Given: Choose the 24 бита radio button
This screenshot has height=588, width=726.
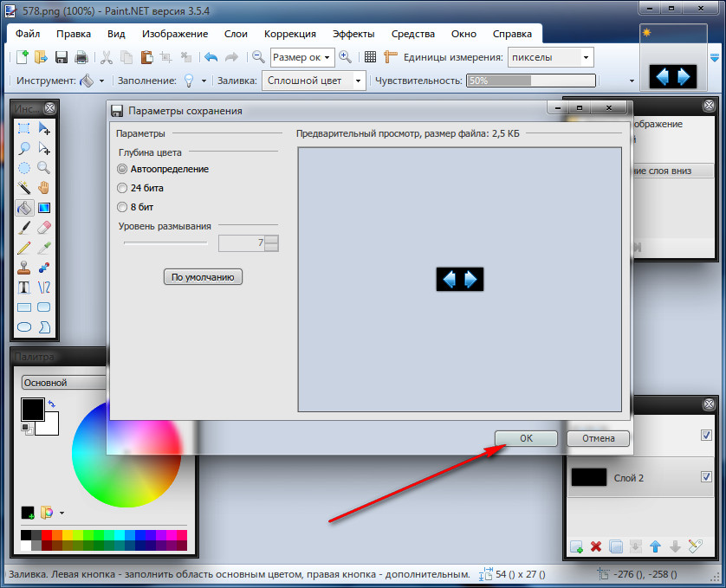Looking at the screenshot, I should click(122, 188).
